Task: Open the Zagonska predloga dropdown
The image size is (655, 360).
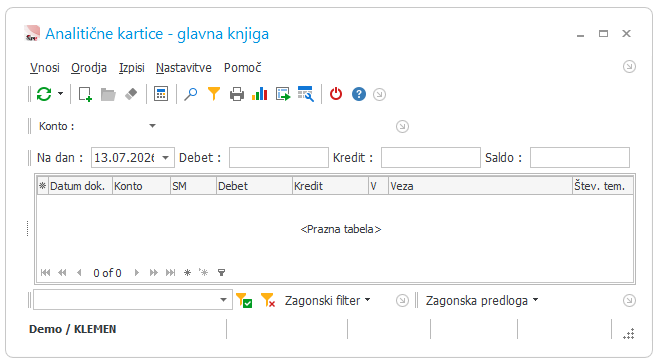Action: (482, 300)
